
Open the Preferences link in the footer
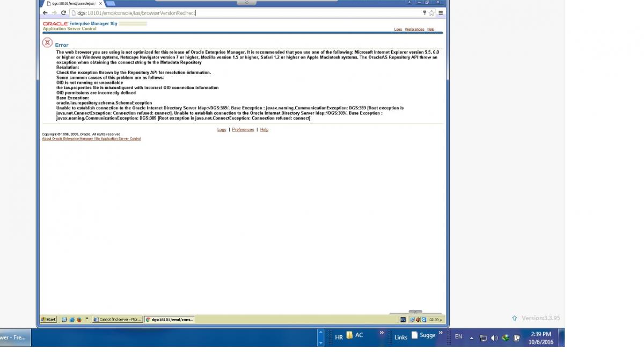243,130
